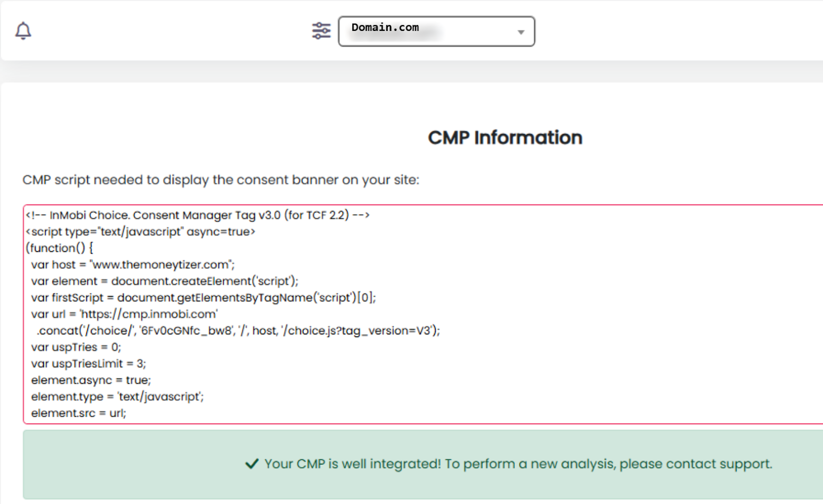Open the notifications bell
The width and height of the screenshot is (823, 504).
click(23, 31)
